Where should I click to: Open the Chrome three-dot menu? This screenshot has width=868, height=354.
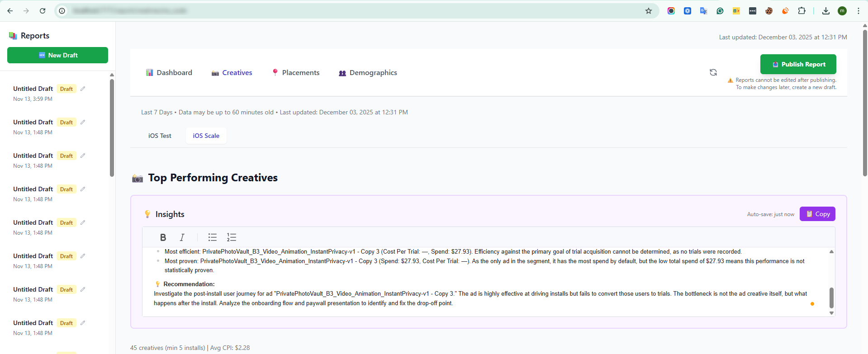pos(858,11)
